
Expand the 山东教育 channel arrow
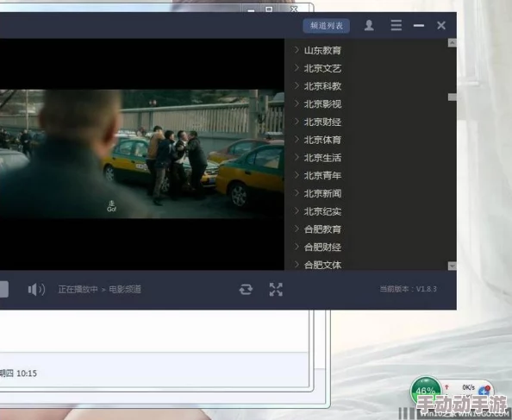297,50
